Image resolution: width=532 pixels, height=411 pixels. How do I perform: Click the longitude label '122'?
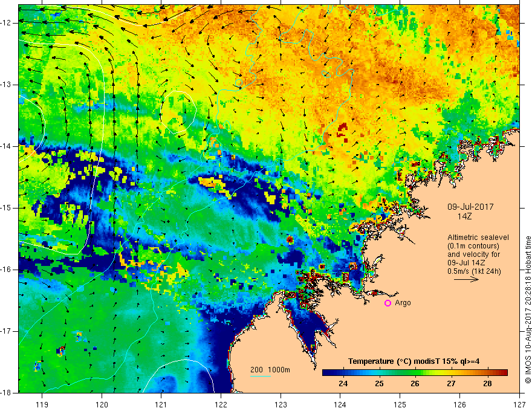pos(221,404)
